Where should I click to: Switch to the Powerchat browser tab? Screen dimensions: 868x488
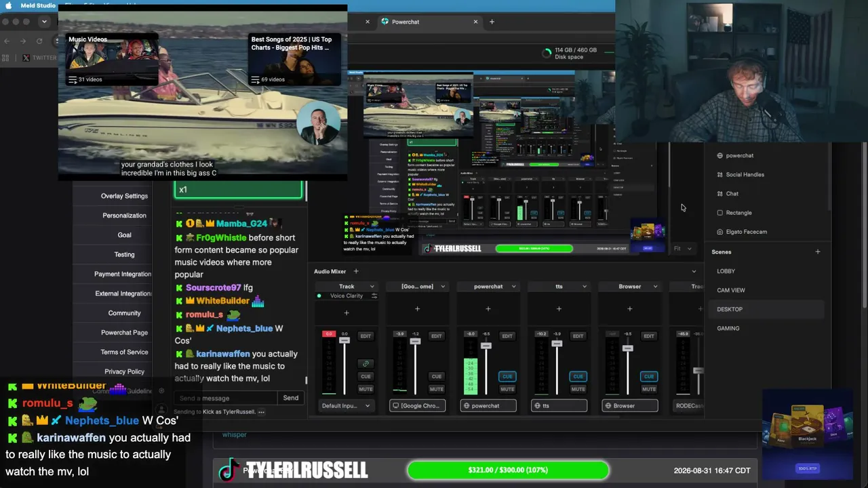pyautogui.click(x=429, y=22)
